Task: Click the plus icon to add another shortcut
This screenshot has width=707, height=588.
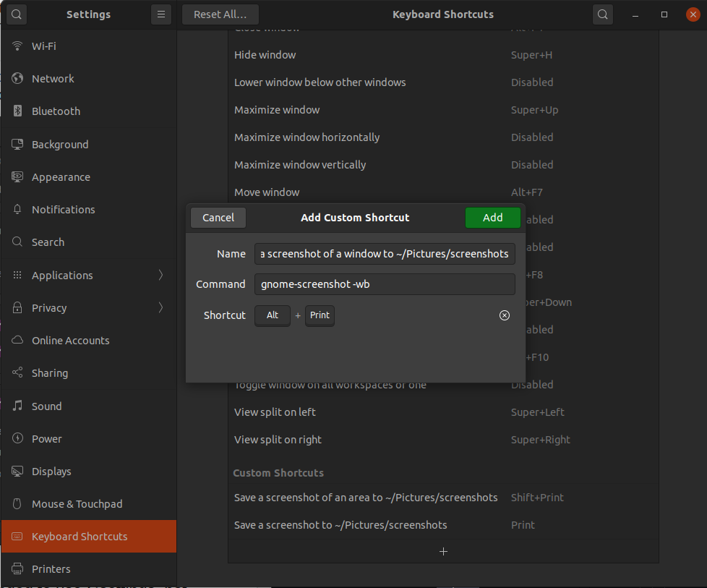Action: pyautogui.click(x=443, y=551)
